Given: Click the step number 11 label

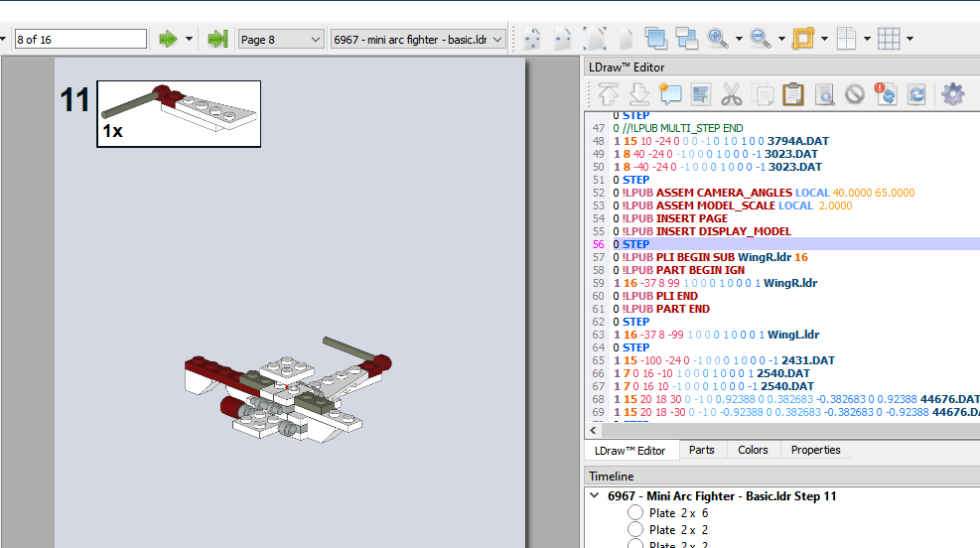Looking at the screenshot, I should 75,100.
